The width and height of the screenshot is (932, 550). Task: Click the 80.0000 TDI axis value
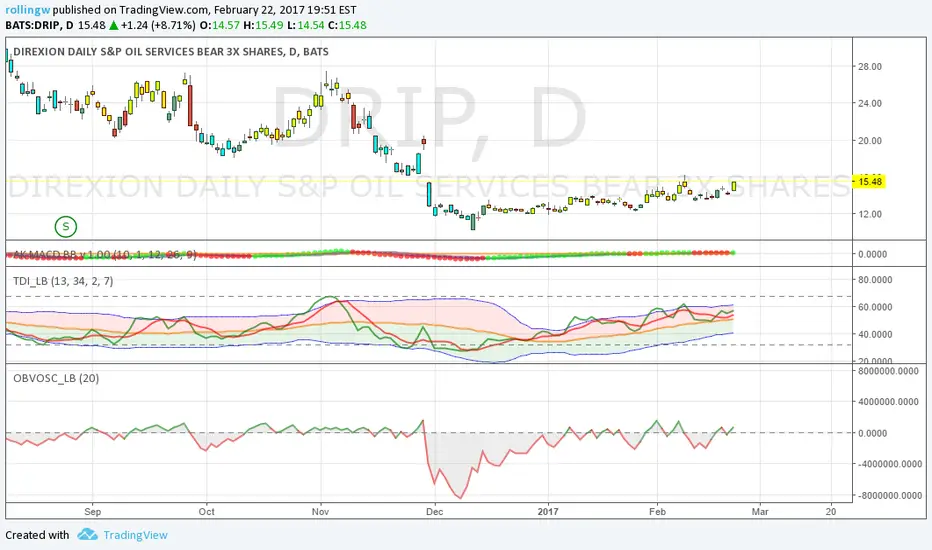tap(875, 280)
